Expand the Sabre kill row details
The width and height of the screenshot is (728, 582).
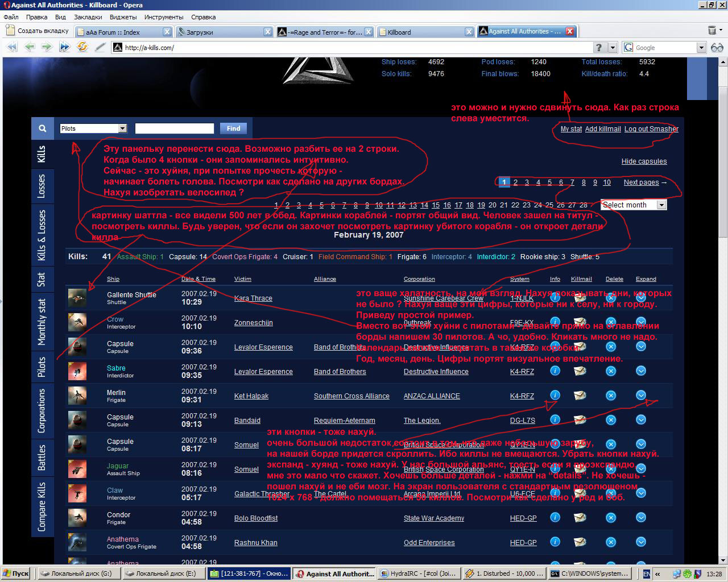tap(641, 371)
